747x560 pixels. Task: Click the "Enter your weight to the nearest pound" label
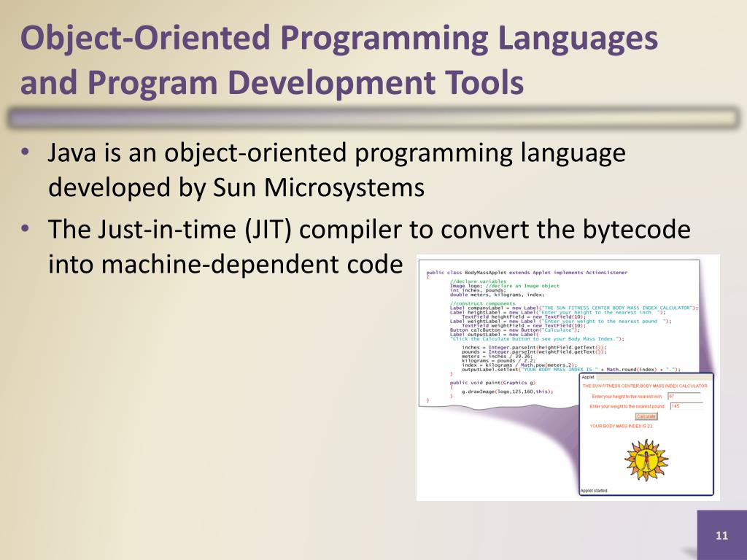(627, 407)
